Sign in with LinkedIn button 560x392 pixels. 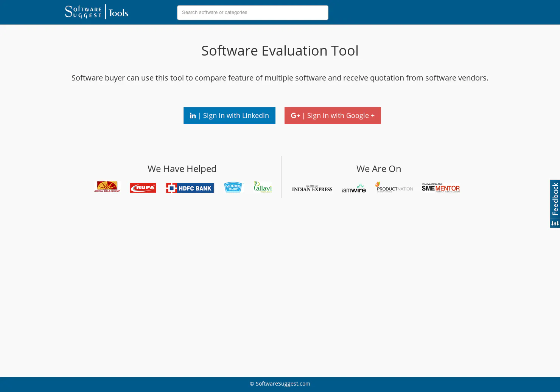click(229, 115)
